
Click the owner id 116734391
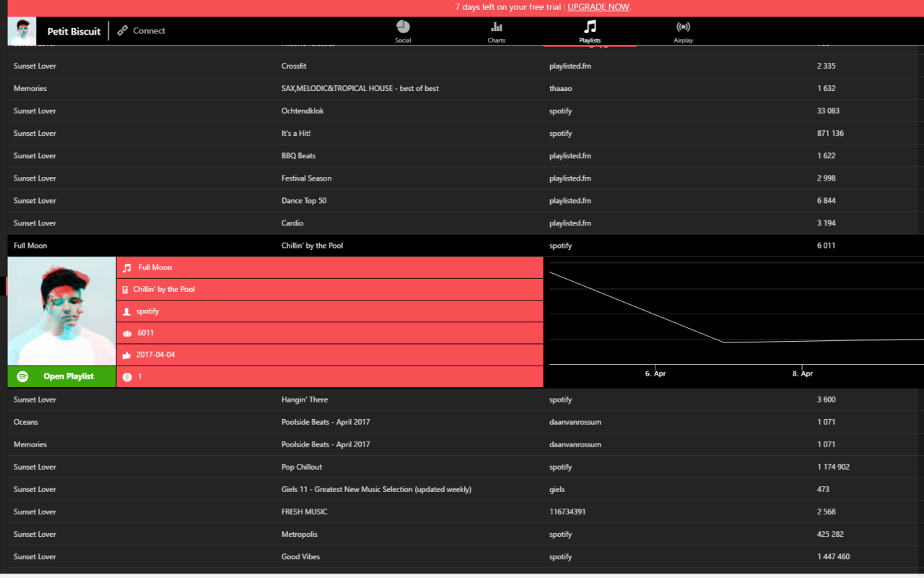pyautogui.click(x=567, y=512)
